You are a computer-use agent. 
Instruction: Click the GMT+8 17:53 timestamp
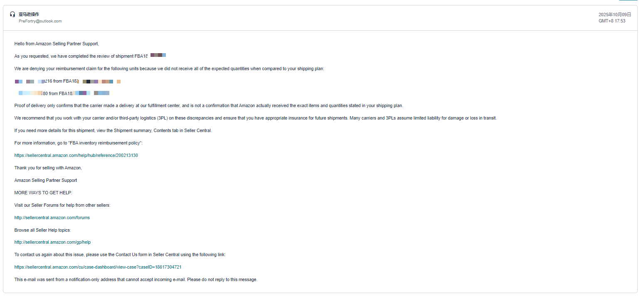[x=612, y=21]
